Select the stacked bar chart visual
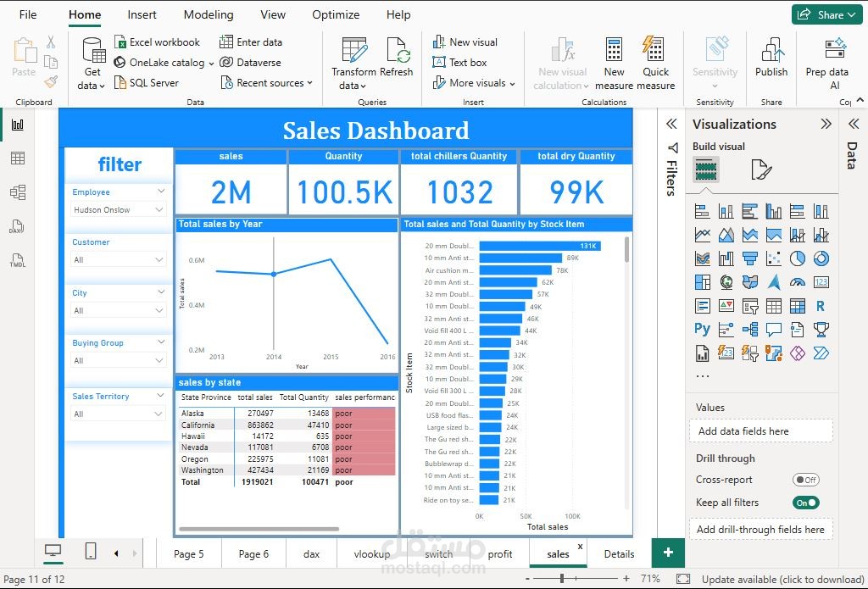The image size is (868, 589). [702, 211]
